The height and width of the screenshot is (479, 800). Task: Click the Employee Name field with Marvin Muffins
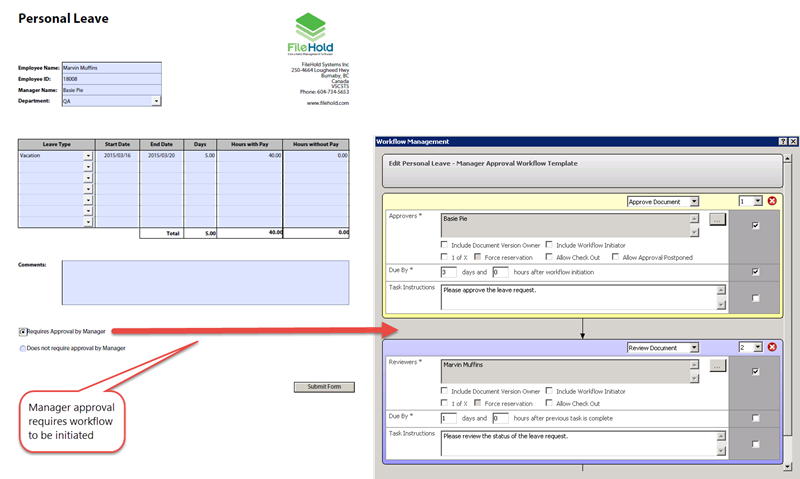112,68
